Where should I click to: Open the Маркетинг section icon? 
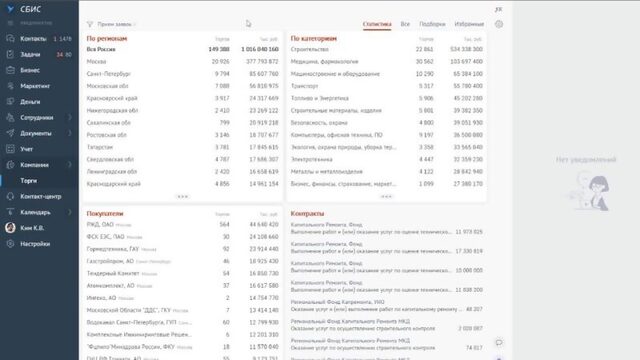click(10, 86)
